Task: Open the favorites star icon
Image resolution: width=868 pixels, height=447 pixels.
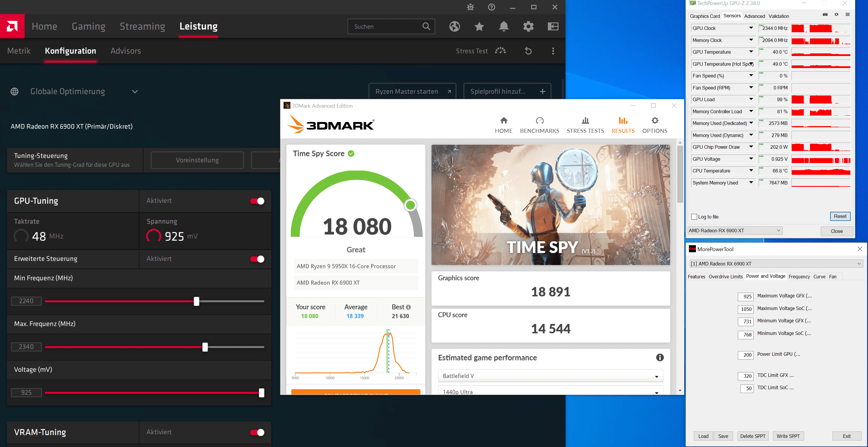Action: tap(479, 26)
